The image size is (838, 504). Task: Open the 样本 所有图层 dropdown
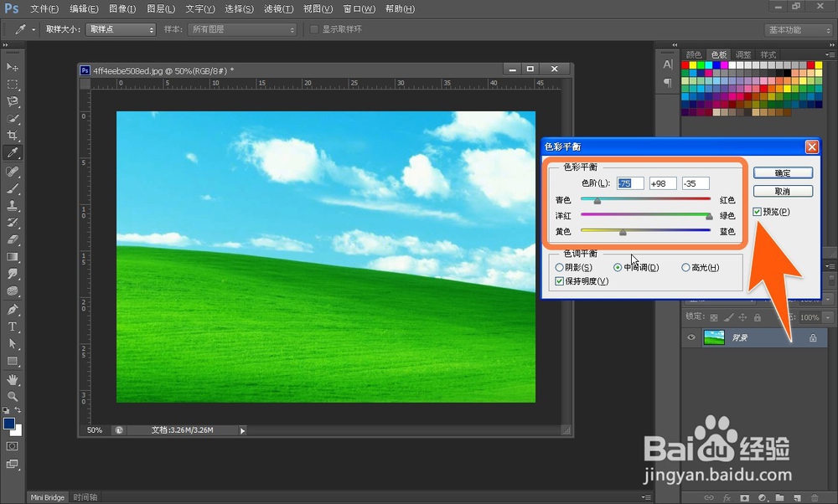[242, 29]
